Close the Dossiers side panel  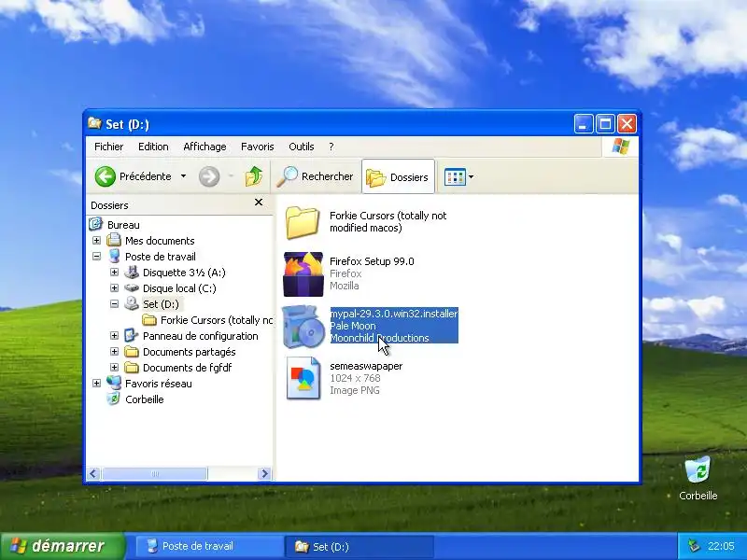tap(259, 203)
